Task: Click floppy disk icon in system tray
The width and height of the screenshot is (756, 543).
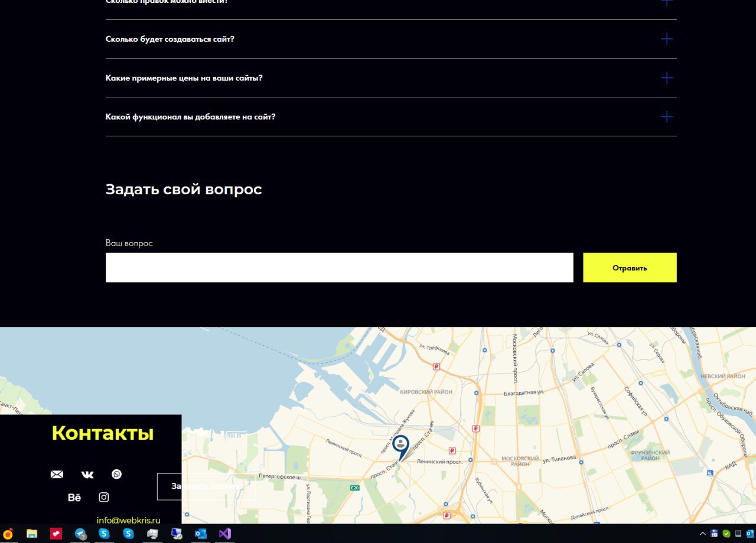Action: [x=715, y=534]
